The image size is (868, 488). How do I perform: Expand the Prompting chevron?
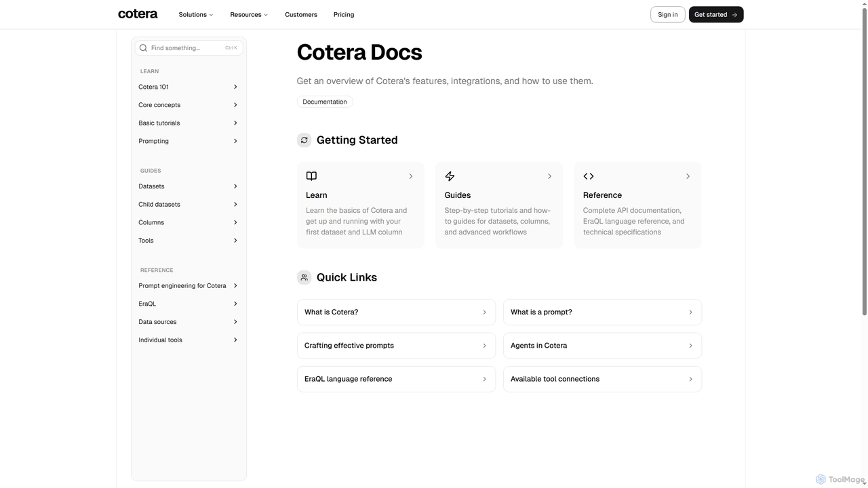235,141
